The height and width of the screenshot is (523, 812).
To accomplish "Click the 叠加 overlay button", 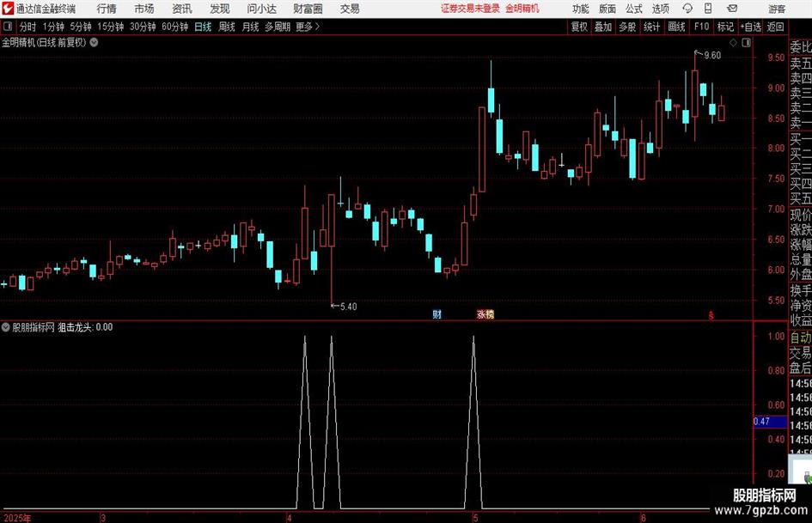I will pyautogui.click(x=603, y=27).
